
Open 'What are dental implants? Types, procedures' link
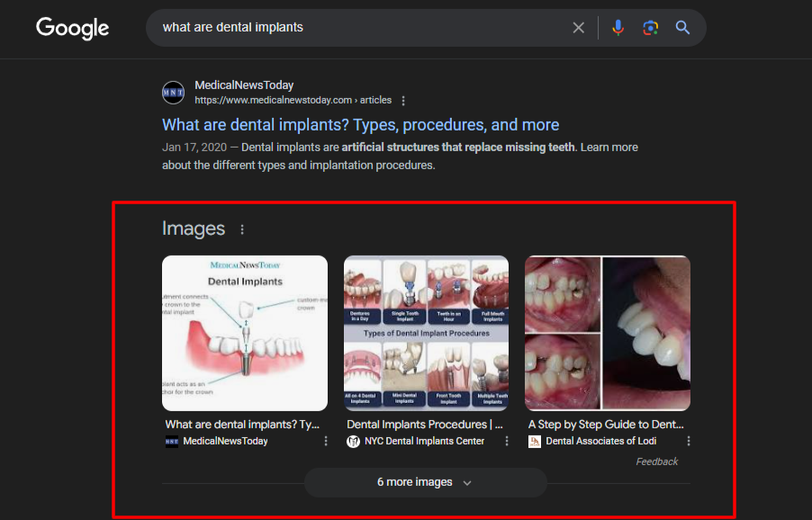click(360, 125)
